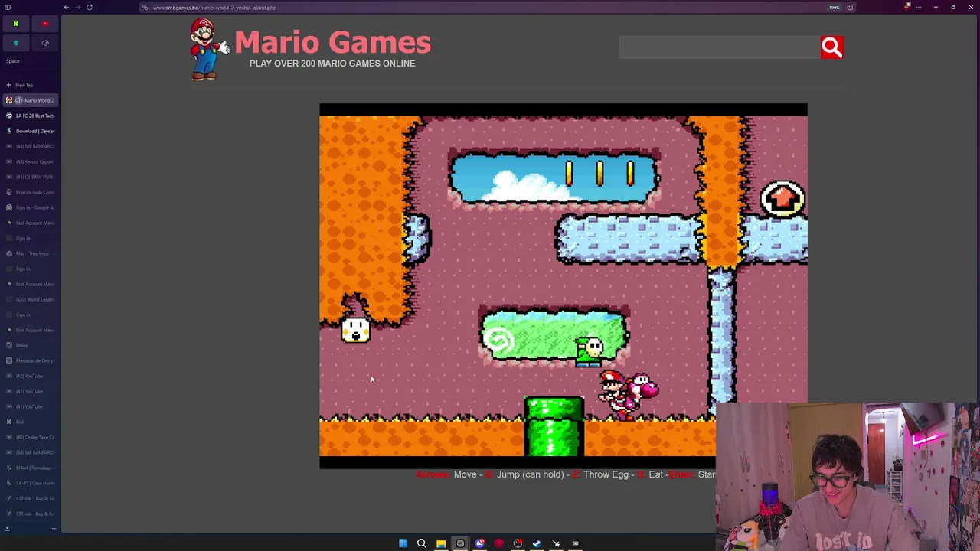Switch to the Mercado de Oro tab
The width and height of the screenshot is (980, 551).
point(30,360)
